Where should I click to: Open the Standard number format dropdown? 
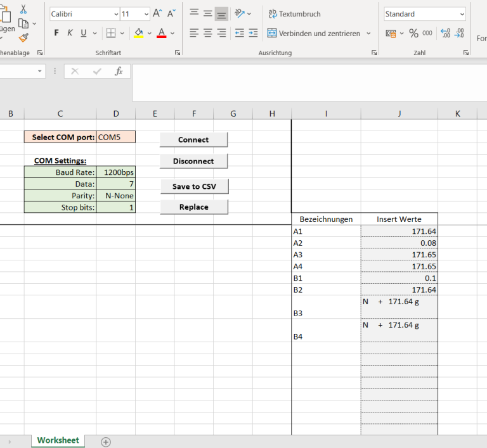pos(462,14)
